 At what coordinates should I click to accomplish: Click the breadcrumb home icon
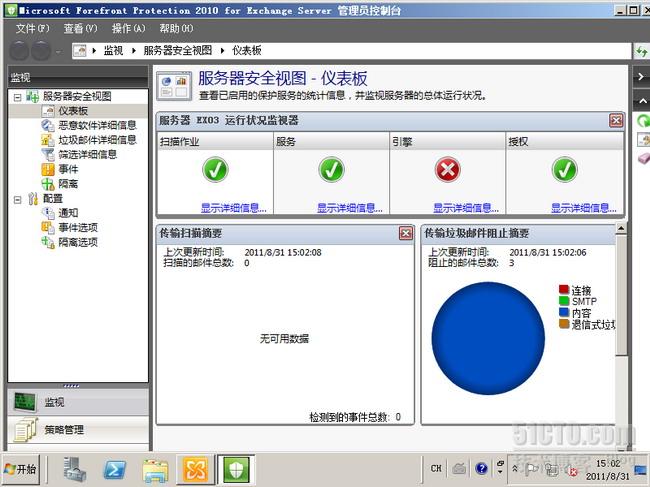pos(80,51)
